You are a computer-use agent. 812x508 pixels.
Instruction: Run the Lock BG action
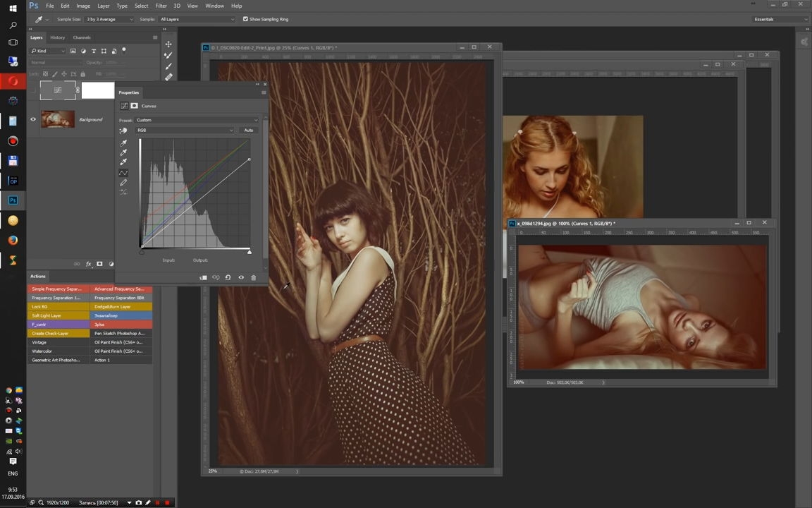click(59, 307)
